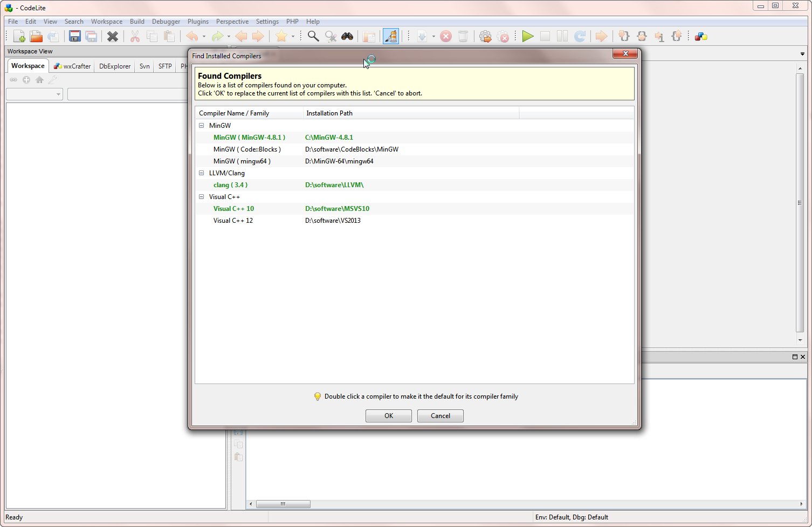Open the Settings menu

point(267,22)
